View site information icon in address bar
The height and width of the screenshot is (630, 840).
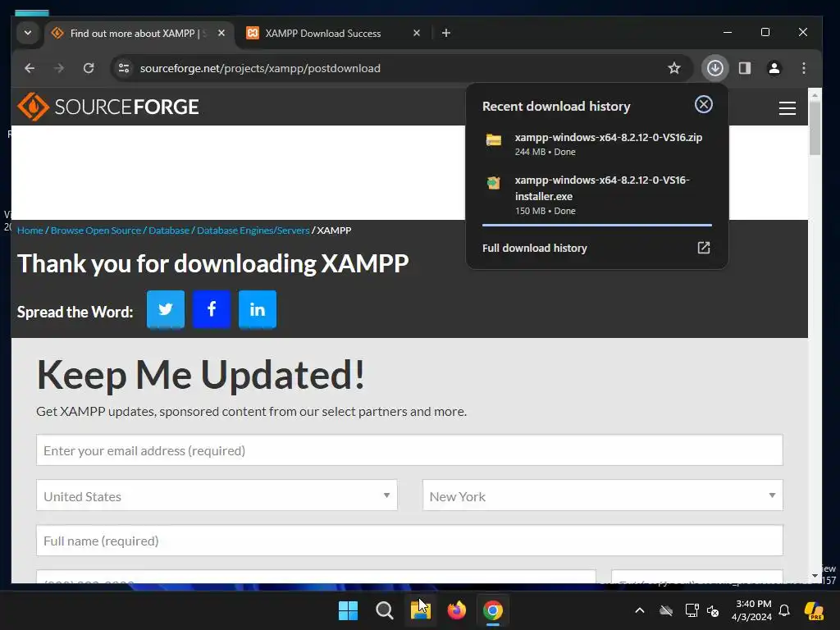(124, 68)
